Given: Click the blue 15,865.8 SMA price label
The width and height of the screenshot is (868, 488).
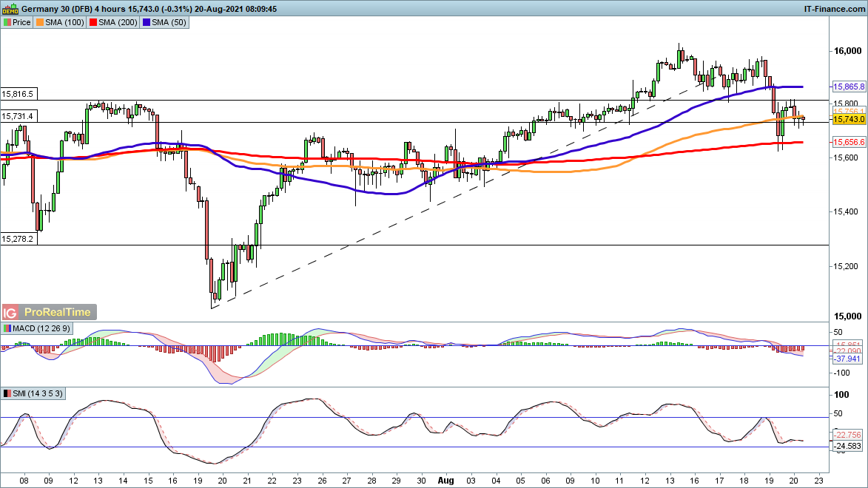Looking at the screenshot, I should pos(849,86).
